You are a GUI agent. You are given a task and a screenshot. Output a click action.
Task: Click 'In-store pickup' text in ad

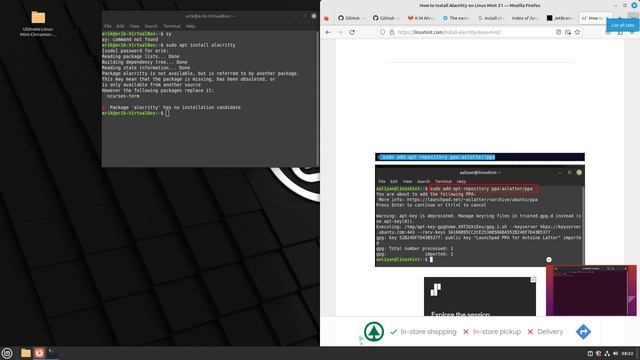tap(496, 332)
